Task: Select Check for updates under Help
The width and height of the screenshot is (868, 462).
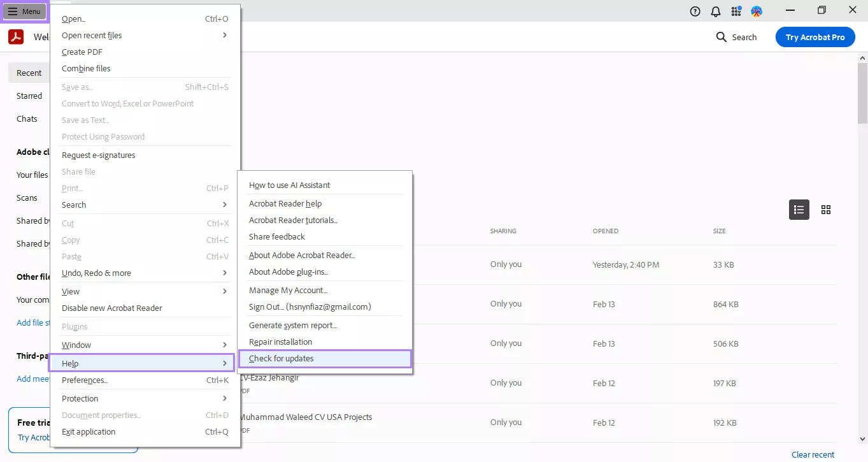Action: 281,358
